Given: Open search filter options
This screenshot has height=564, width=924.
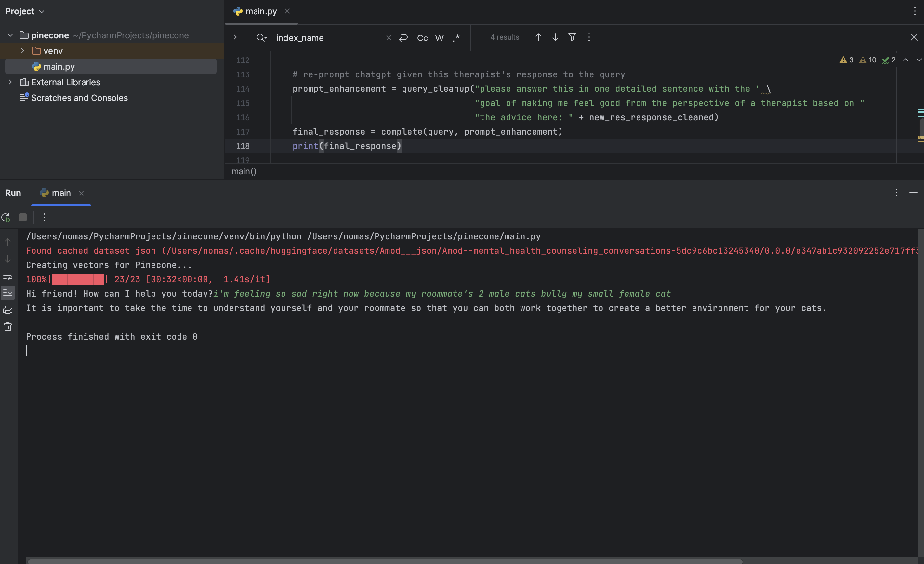Looking at the screenshot, I should (572, 37).
